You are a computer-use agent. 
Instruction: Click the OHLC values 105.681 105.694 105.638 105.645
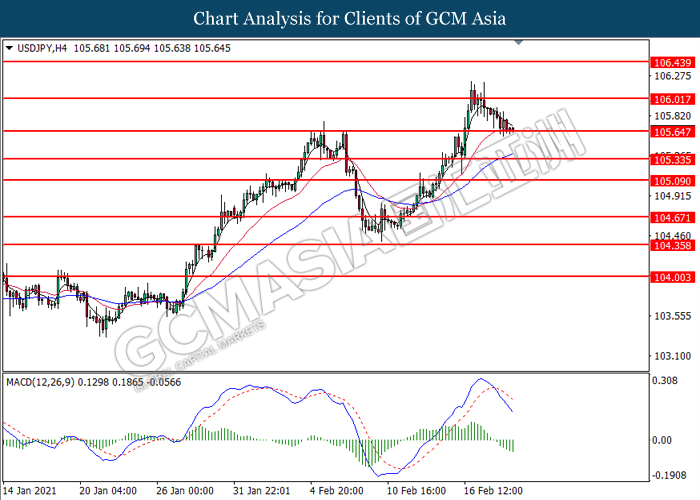(152, 48)
